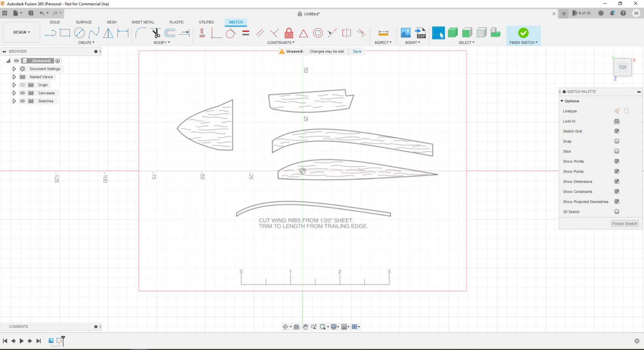The image size is (644, 350).
Task: Select the Line sketch tool
Action: [50, 33]
